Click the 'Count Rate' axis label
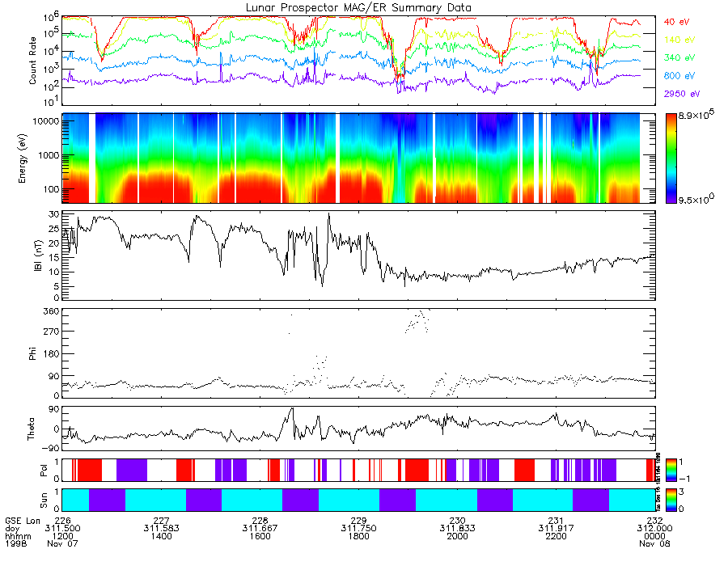Screen dimensions: 728x566 32,61
